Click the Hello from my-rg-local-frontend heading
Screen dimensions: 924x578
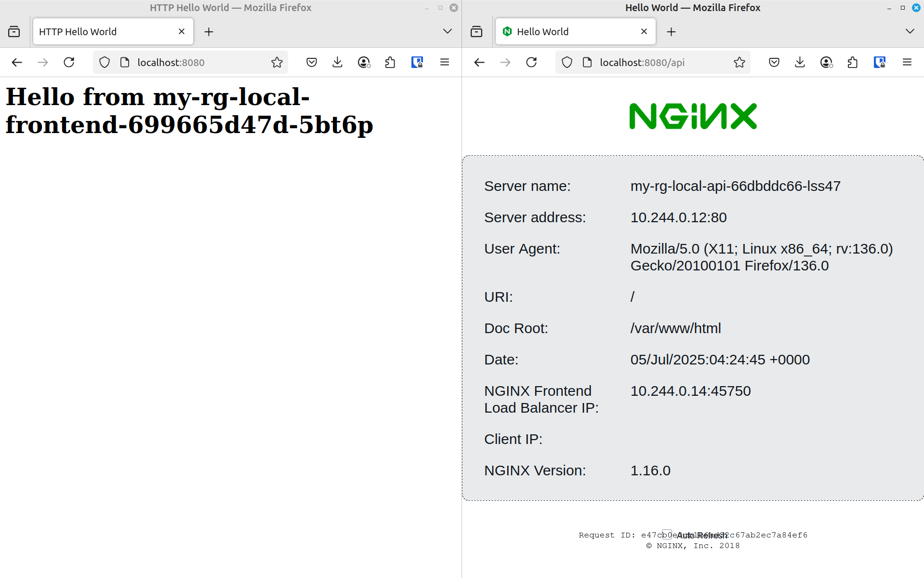[x=189, y=110]
